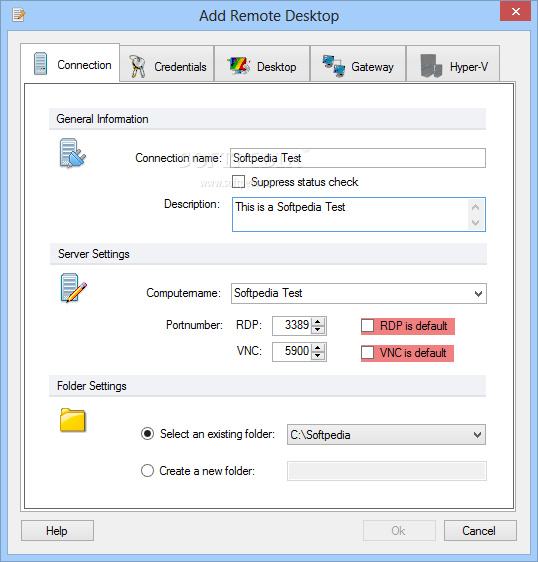This screenshot has width=538, height=562.
Task: Click the Hyper-V tab server icon
Action: pos(431,66)
